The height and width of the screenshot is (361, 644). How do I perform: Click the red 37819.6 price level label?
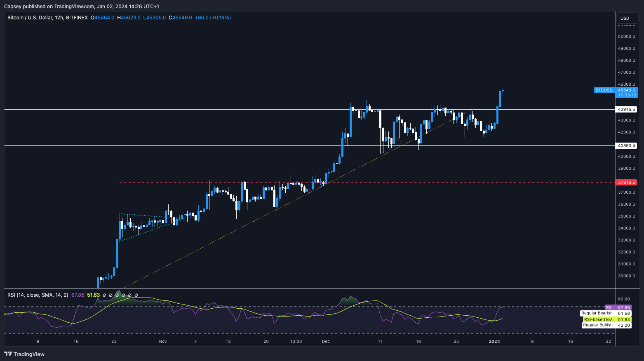(x=626, y=182)
